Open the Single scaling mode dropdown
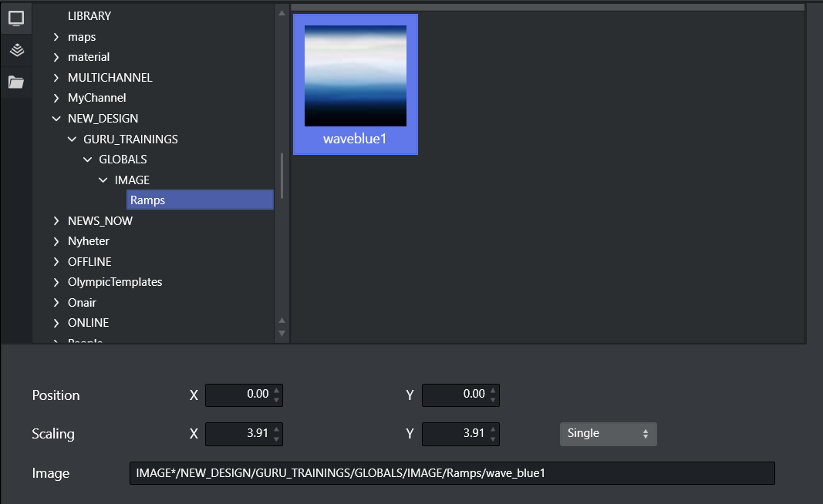The image size is (823, 504). pos(608,434)
